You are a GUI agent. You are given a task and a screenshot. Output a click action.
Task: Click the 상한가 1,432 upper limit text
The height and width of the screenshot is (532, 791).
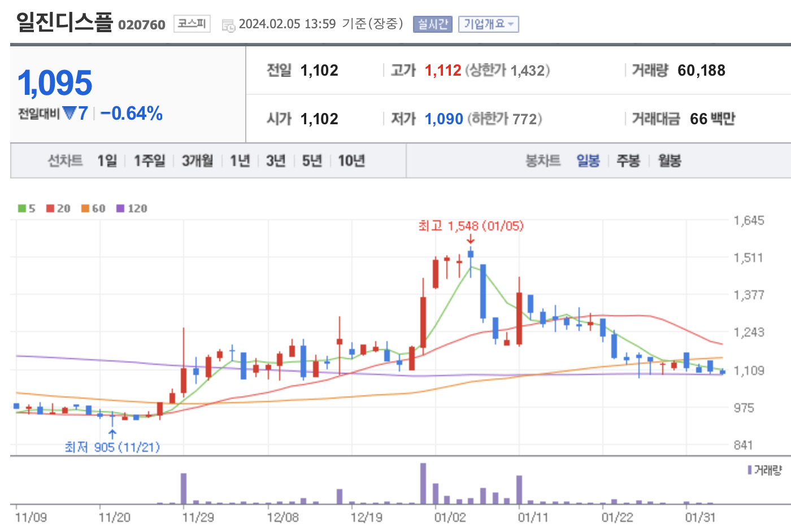pyautogui.click(x=508, y=71)
